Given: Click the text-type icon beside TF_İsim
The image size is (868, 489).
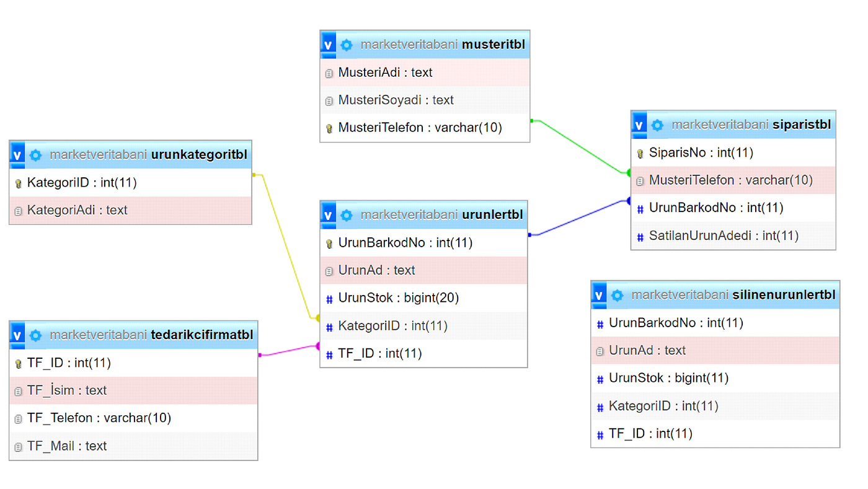Looking at the screenshot, I should pos(18,392).
